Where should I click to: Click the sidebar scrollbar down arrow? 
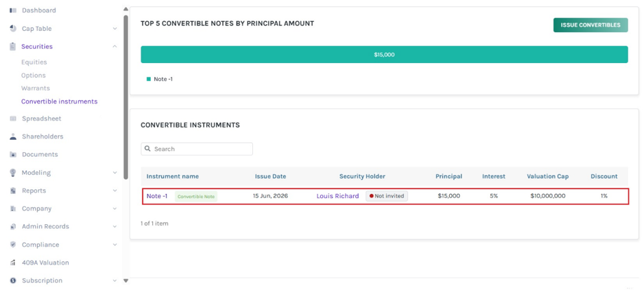(126, 281)
